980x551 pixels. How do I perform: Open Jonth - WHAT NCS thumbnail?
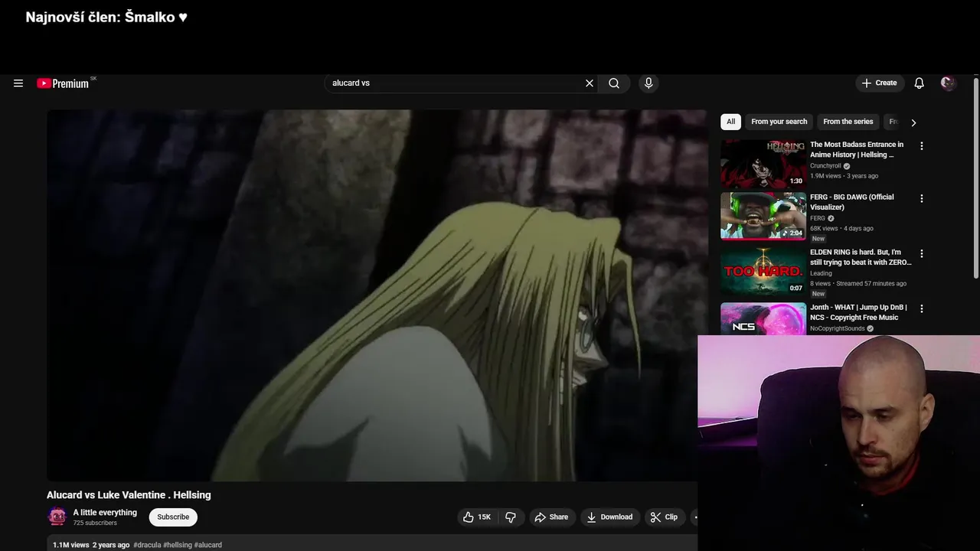[763, 319]
